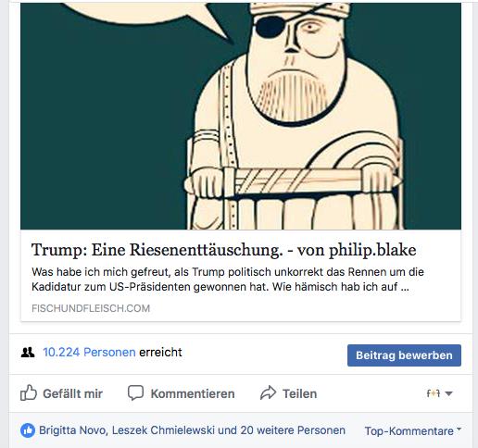Click the FISCHUNDFLEISCH.COM source link
The height and width of the screenshot is (448, 478).
pyautogui.click(x=91, y=308)
